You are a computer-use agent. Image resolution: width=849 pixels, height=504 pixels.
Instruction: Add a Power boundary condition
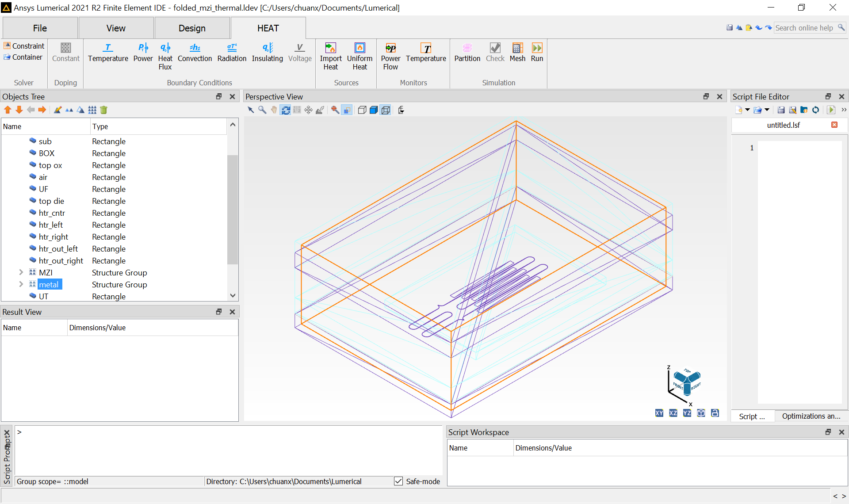tap(143, 53)
